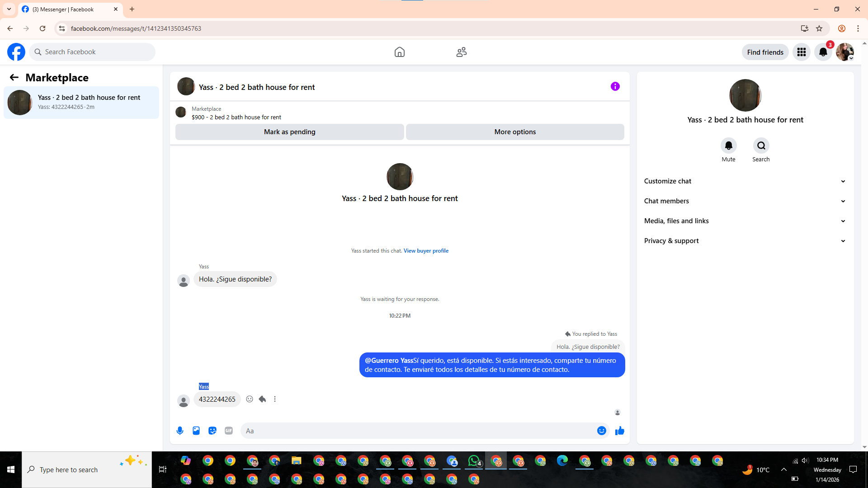This screenshot has width=868, height=488.
Task: Open more options for 4322244265 message
Action: (275, 399)
